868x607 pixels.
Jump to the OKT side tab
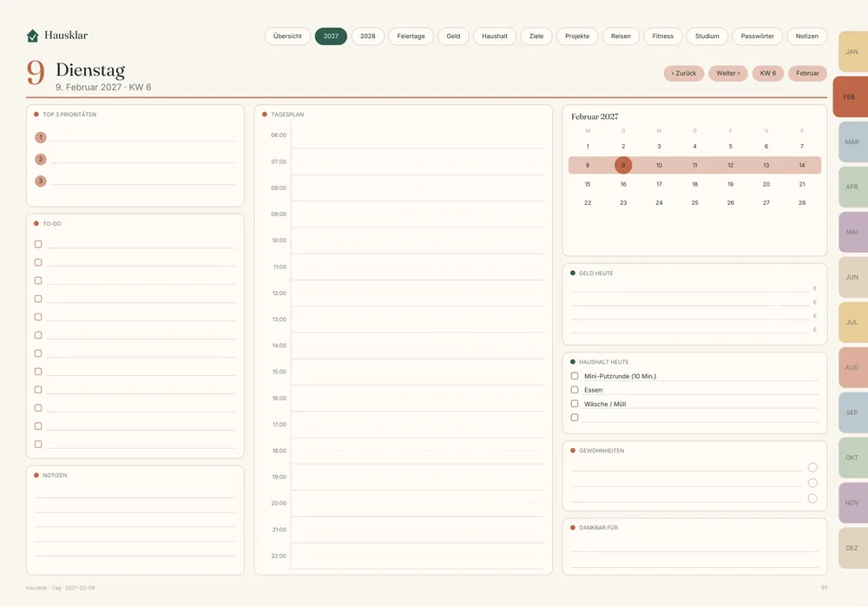(x=852, y=458)
